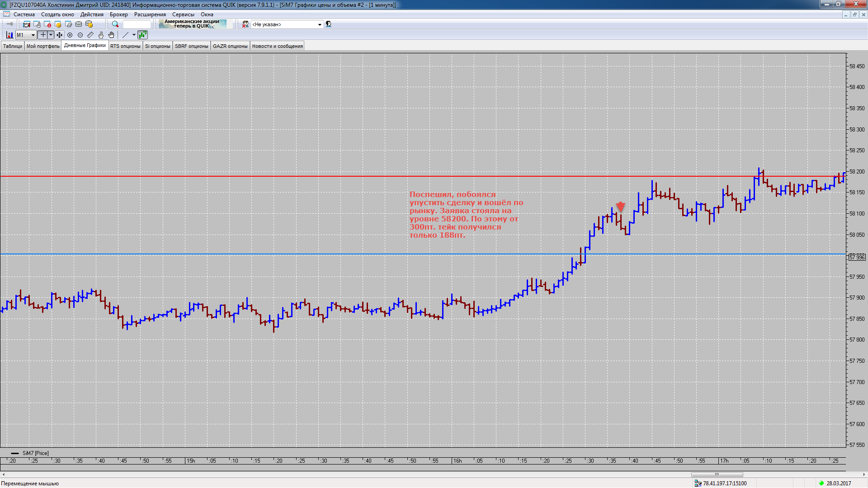Toggle the green candlestick chart mode button
868x488 pixels.
click(142, 35)
